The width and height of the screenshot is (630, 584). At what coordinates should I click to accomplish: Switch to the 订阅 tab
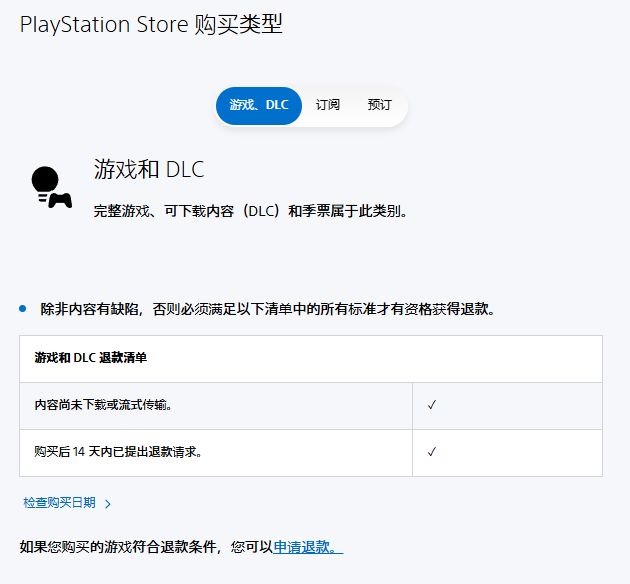pyautogui.click(x=328, y=105)
